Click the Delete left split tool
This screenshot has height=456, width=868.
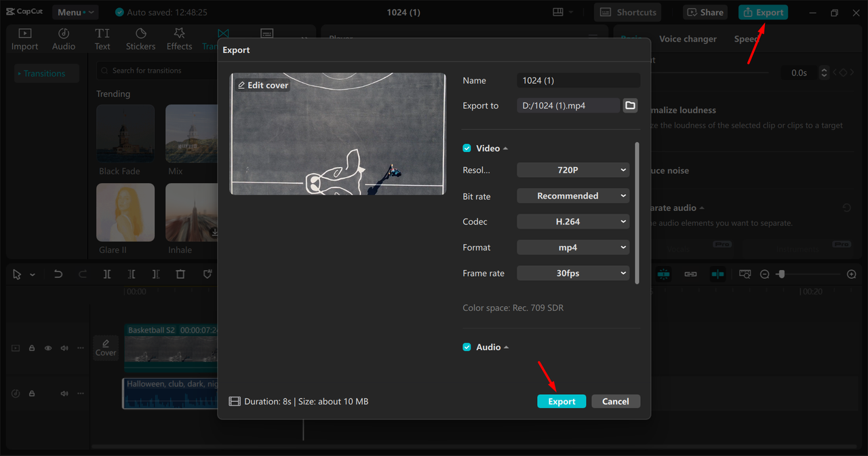[x=132, y=274]
